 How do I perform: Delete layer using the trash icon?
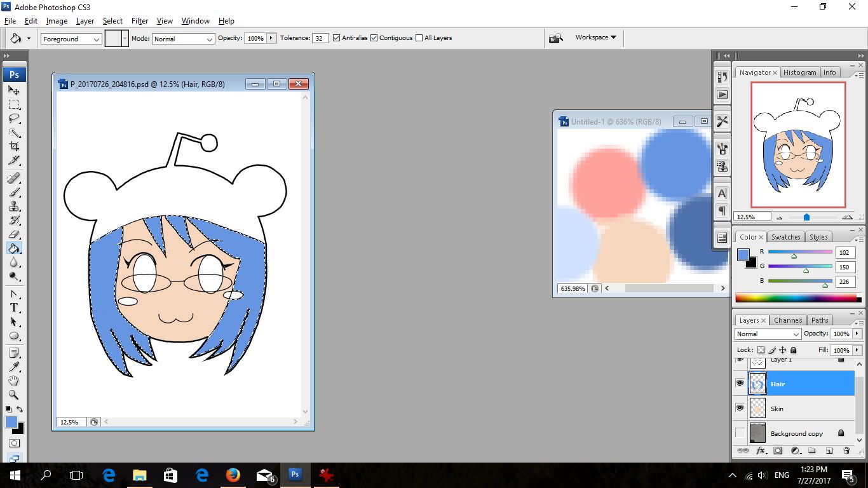[x=846, y=451]
